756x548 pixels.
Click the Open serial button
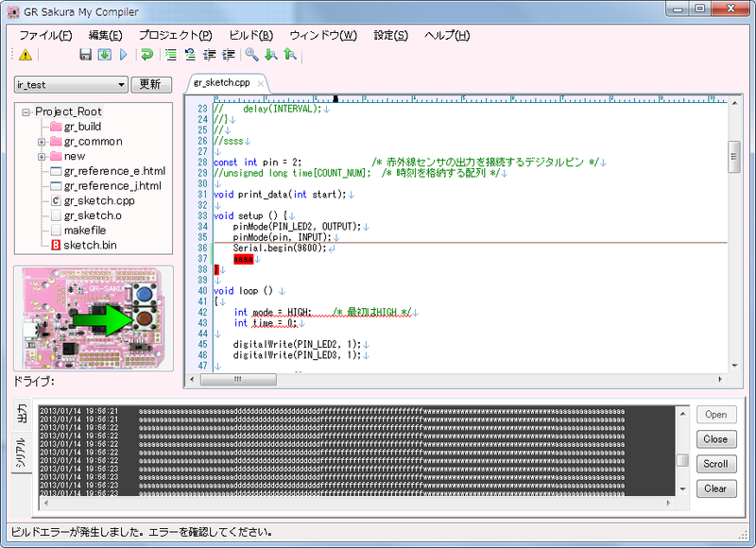click(x=716, y=415)
